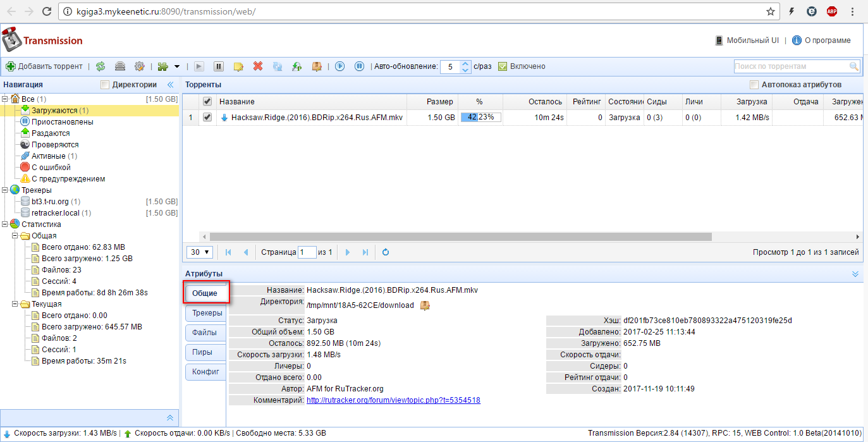Uncheck the Hacksaw.Ridge torrent row checkbox

click(x=207, y=118)
